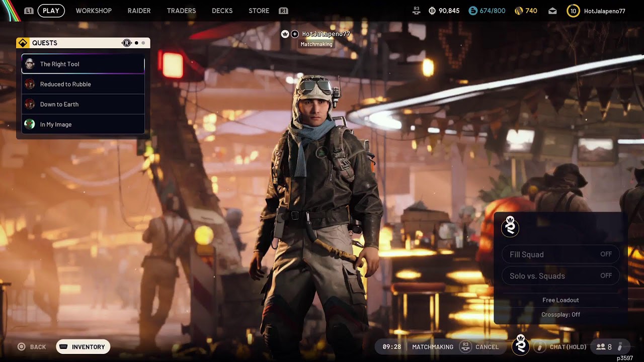The height and width of the screenshot is (362, 644).
Task: Click the blue stash capacity icon
Action: [472, 11]
